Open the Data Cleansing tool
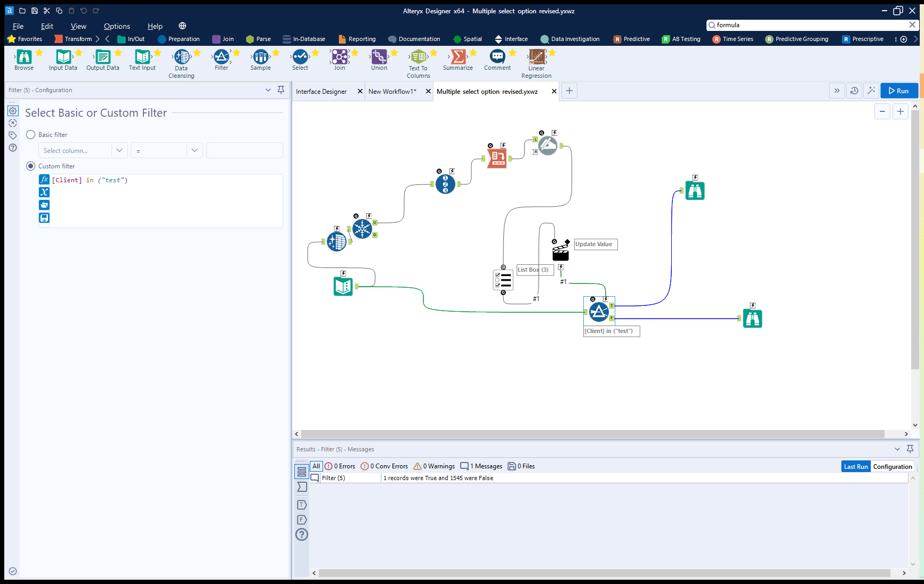Image resolution: width=924 pixels, height=584 pixels. [x=181, y=57]
